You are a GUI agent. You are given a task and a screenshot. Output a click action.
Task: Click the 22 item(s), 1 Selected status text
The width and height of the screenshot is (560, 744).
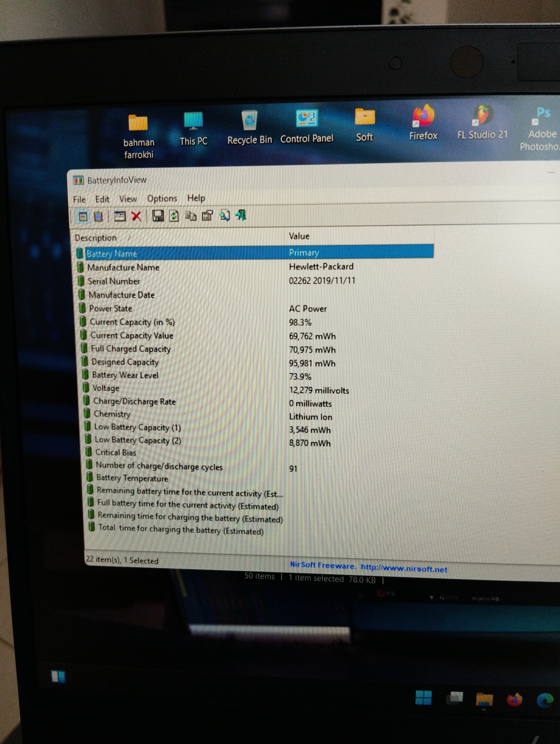[122, 560]
